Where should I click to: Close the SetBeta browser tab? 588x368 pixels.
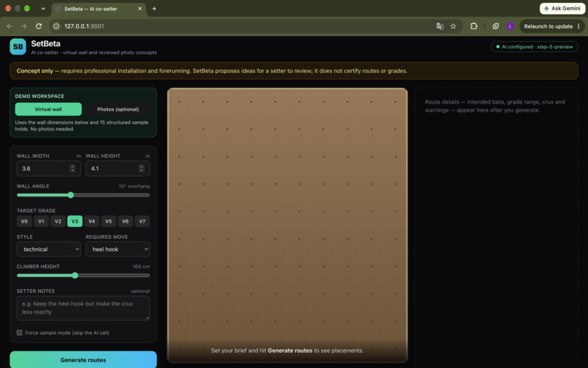pos(140,9)
